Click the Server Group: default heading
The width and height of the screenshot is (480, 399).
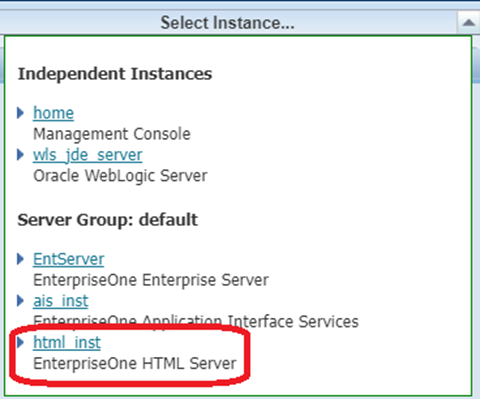pyautogui.click(x=108, y=220)
